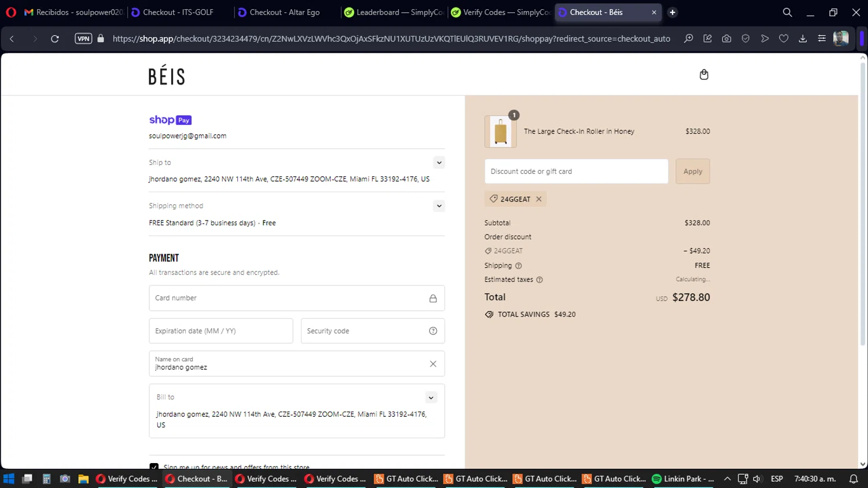This screenshot has width=868, height=488.
Task: Clear the Name on card field
Action: pos(433,364)
